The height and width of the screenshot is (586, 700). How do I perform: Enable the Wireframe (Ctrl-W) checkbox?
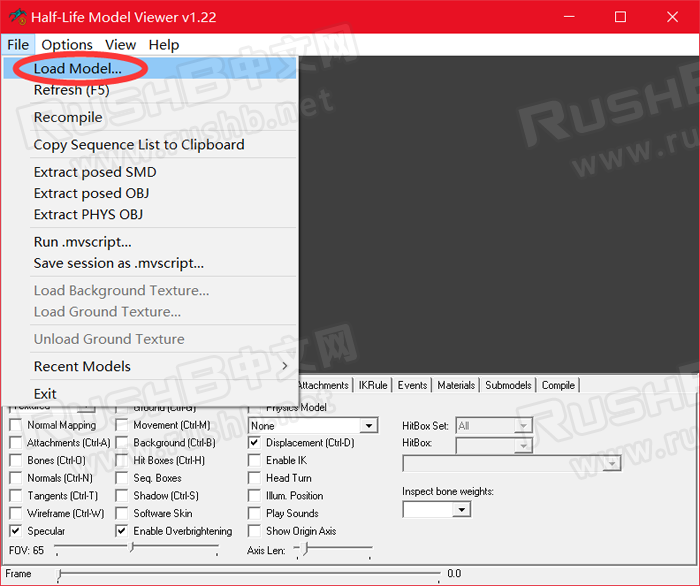pos(15,513)
